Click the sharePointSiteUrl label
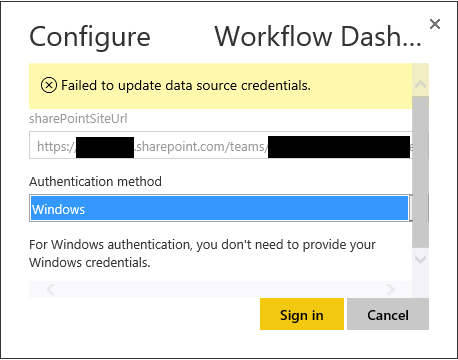Screen dimensions: 458x360 coord(78,119)
